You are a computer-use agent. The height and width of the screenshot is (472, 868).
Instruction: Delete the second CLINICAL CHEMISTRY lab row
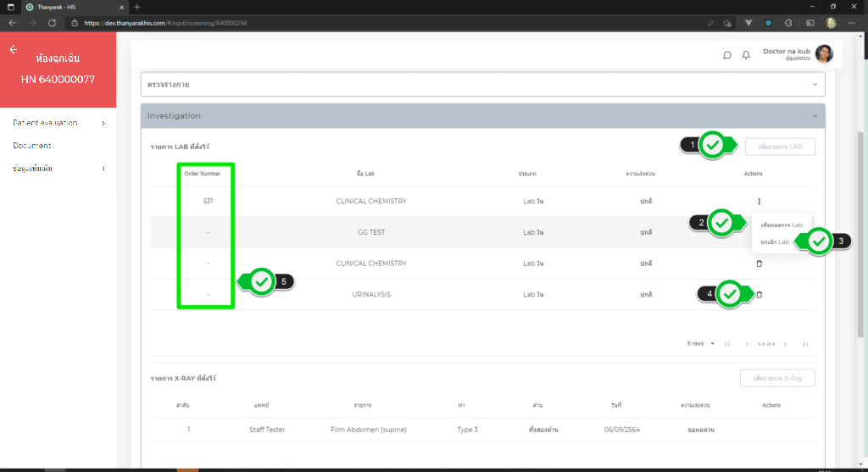[759, 264]
